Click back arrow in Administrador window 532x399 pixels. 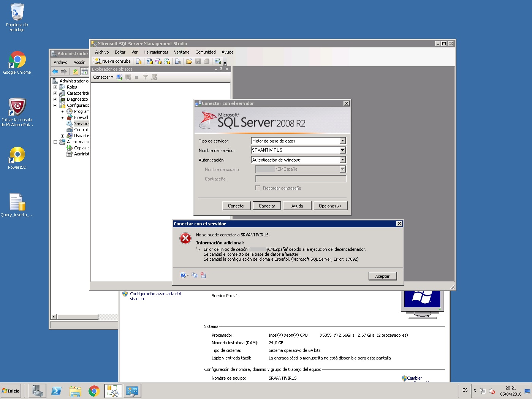click(55, 71)
